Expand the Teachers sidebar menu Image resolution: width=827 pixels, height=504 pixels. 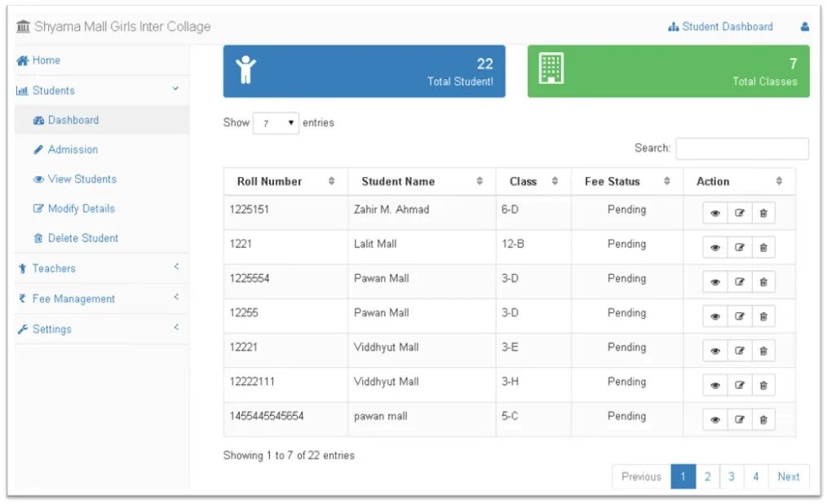point(54,268)
